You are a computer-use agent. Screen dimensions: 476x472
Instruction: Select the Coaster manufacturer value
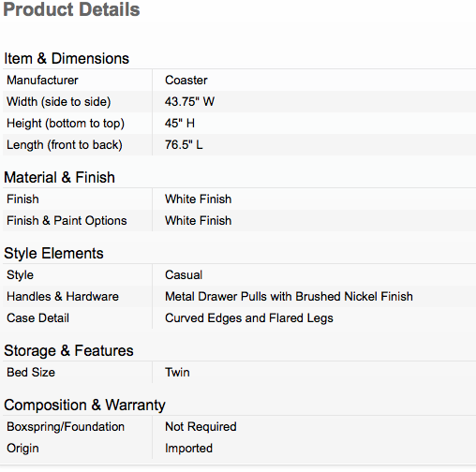(186, 81)
